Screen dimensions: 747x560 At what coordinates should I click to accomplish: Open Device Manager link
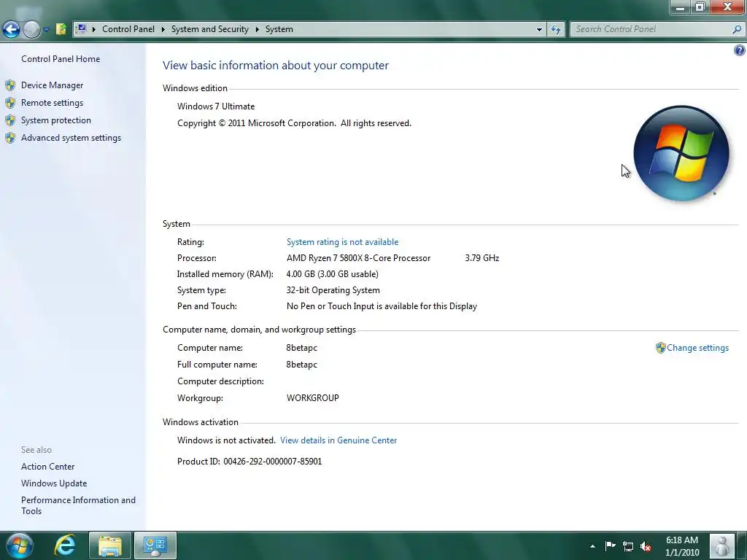[x=52, y=85]
